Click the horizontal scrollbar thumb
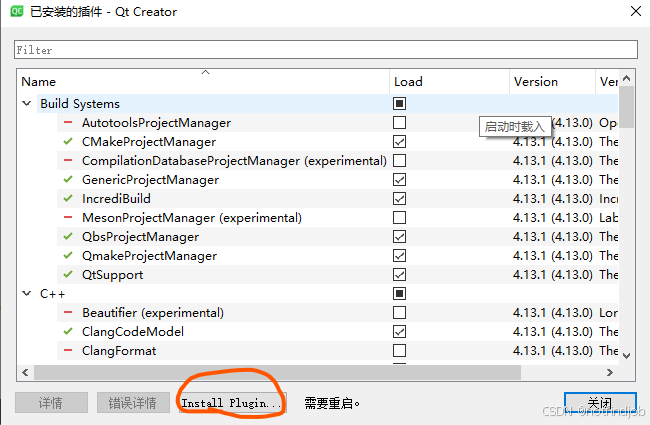The image size is (650, 425). [x=277, y=372]
